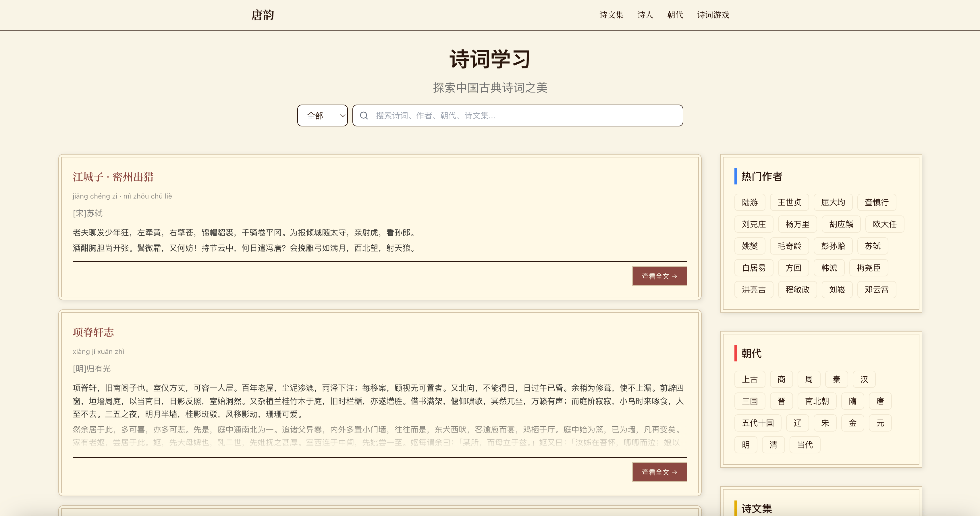
Task: Filter by dynasty 元
Action: pyautogui.click(x=880, y=423)
